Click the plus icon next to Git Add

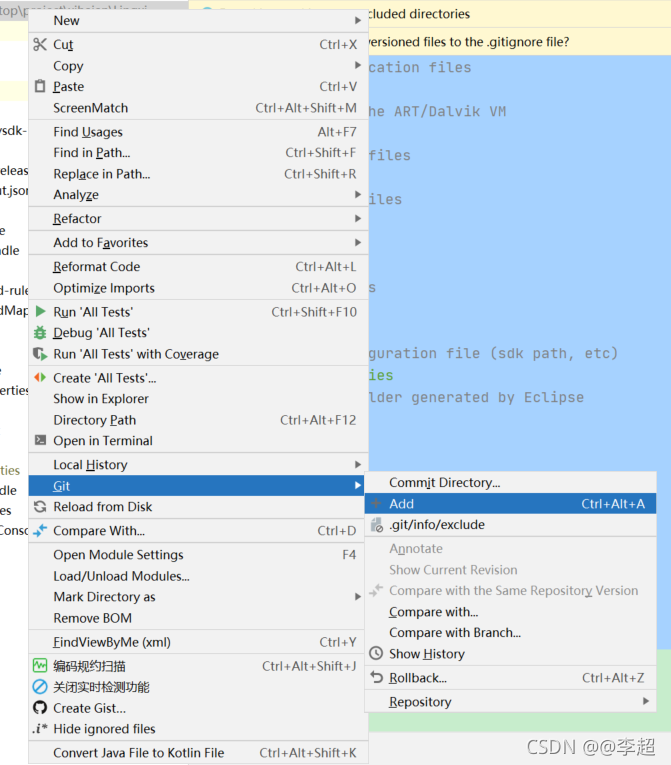(x=376, y=503)
